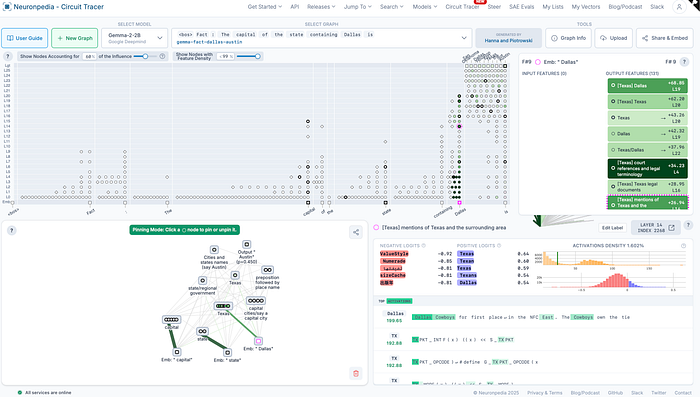
Task: Open the Releases dropdown menu
Action: pos(321,7)
